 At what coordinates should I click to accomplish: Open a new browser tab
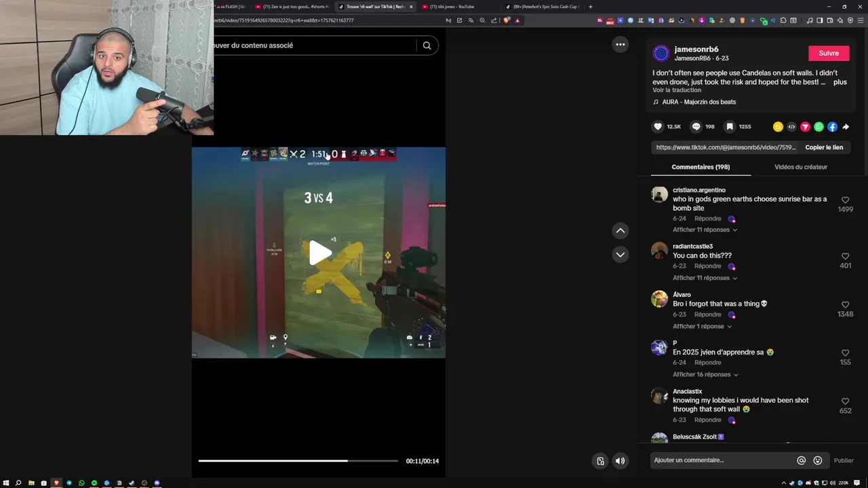590,7
